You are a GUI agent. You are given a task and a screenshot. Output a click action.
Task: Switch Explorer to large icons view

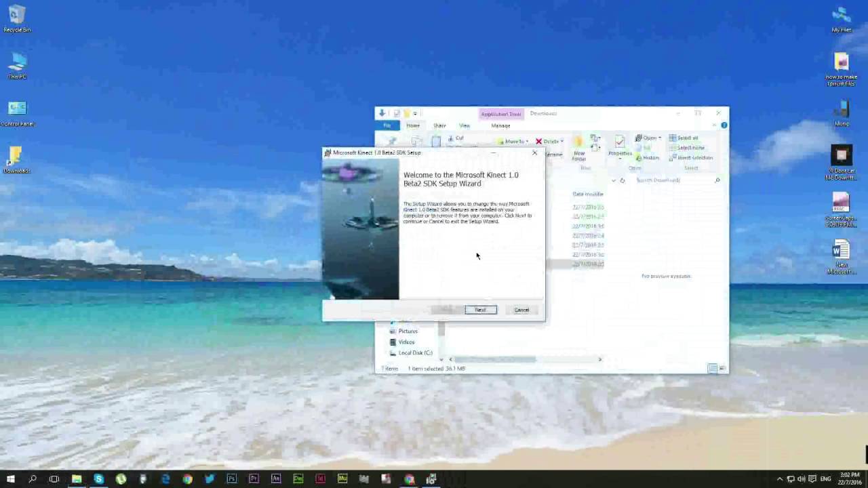[722, 368]
